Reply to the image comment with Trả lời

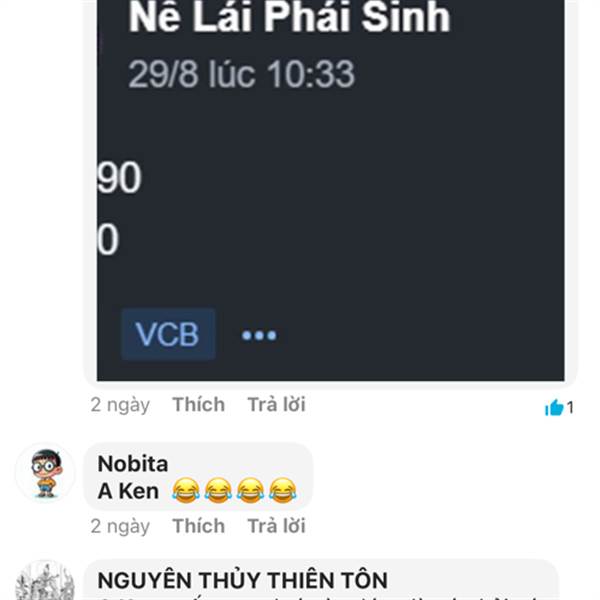click(x=276, y=404)
